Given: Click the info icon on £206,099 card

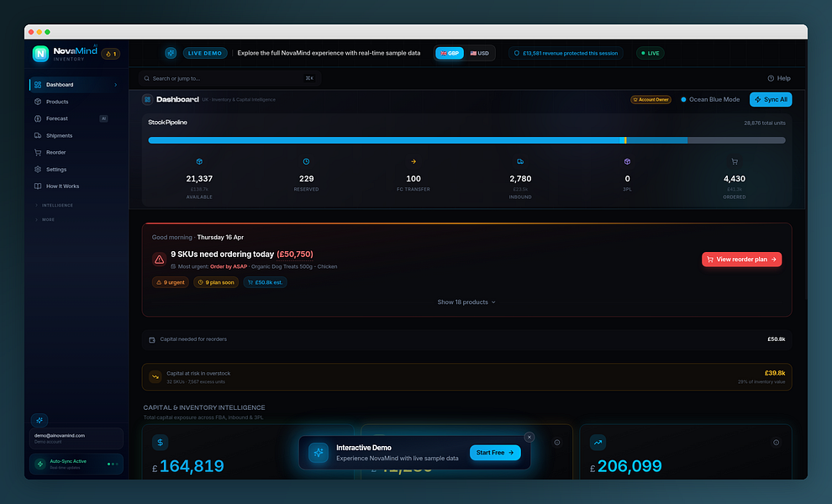Looking at the screenshot, I should [776, 443].
